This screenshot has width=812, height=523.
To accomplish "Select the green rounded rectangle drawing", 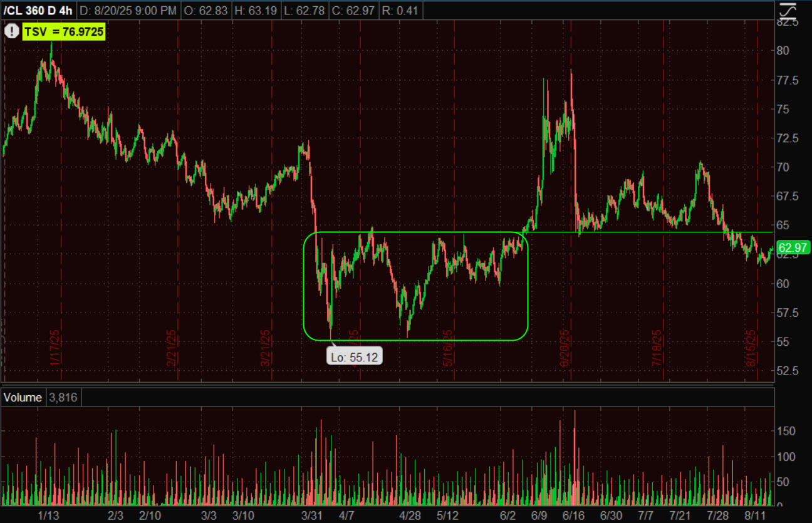I will point(528,288).
